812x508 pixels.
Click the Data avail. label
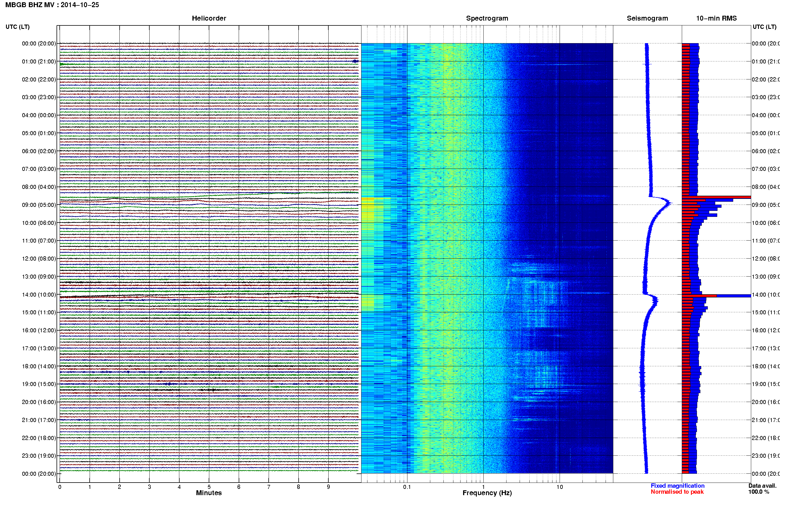point(762,486)
